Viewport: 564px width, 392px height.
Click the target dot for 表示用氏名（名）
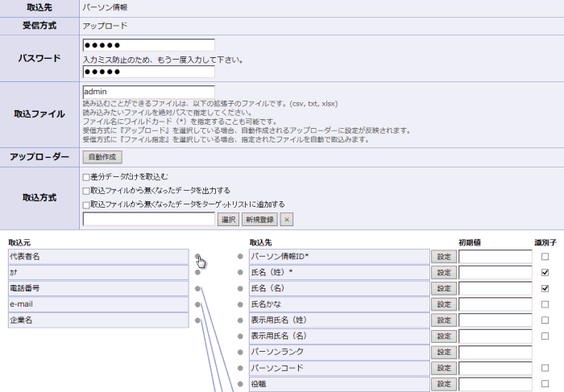tap(240, 336)
